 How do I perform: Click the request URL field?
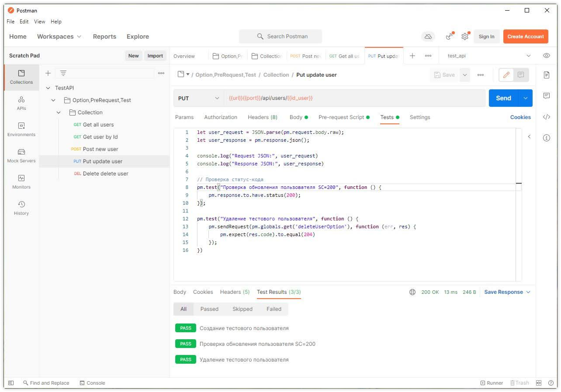tap(354, 98)
